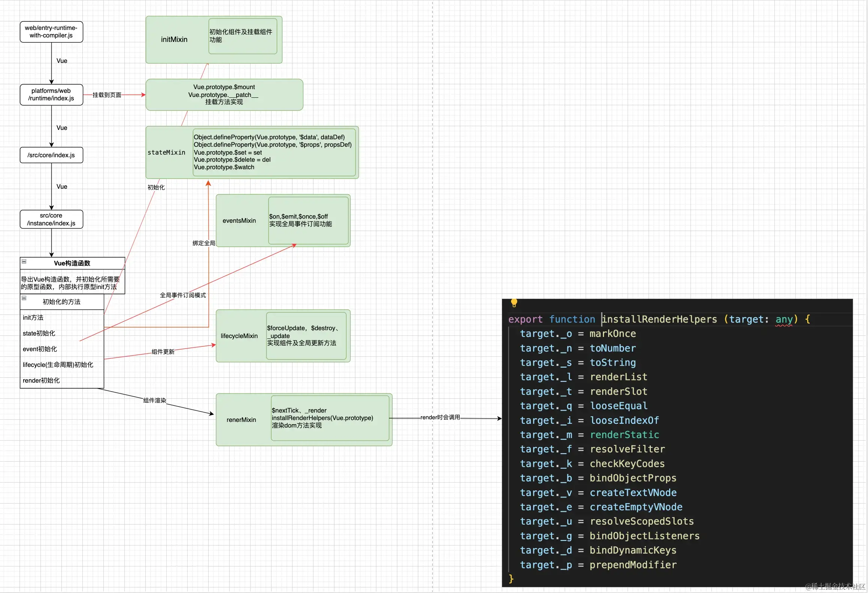Click the eventsMixin label
868x593 pixels.
239,221
